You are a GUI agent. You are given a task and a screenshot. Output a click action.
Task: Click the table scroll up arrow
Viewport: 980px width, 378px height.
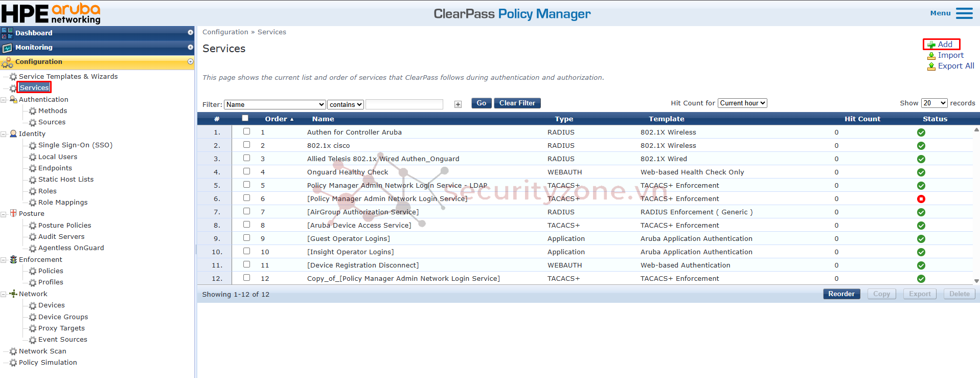point(976,130)
